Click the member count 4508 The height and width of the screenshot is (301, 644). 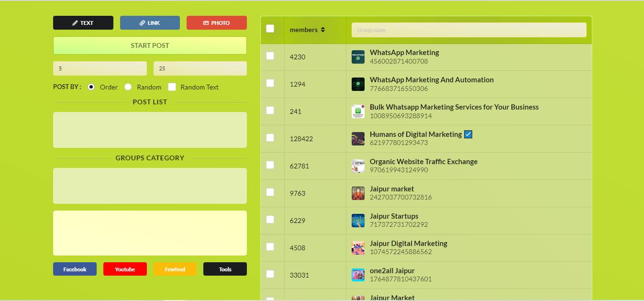pos(298,248)
